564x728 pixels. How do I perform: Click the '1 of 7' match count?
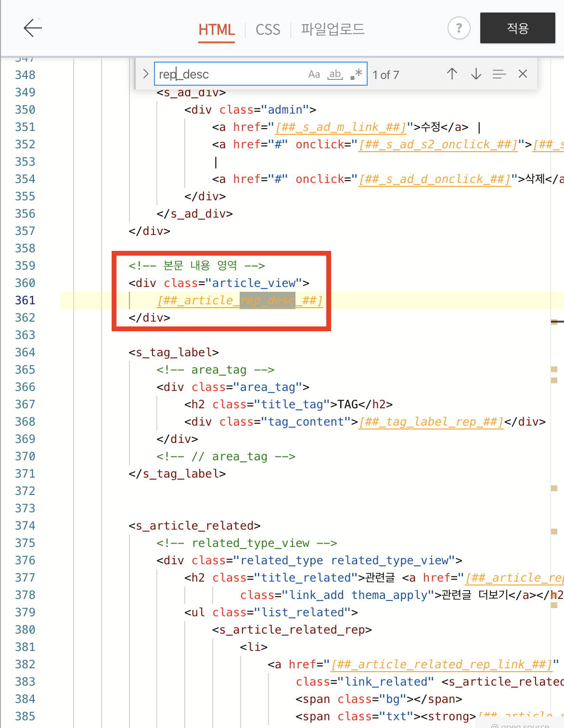point(386,75)
